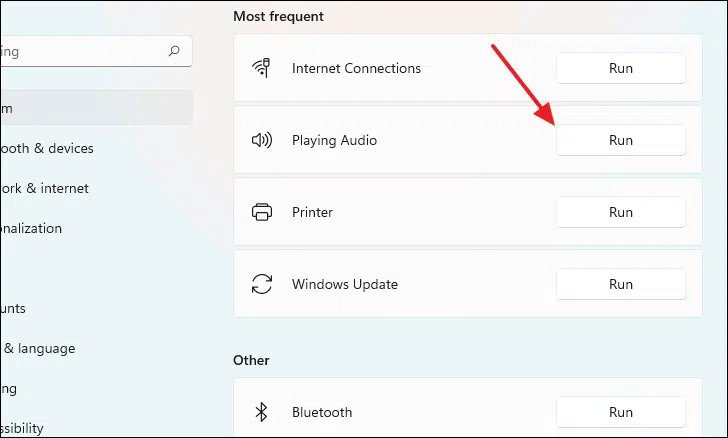Run the Printer troubleshooter

pyautogui.click(x=621, y=212)
